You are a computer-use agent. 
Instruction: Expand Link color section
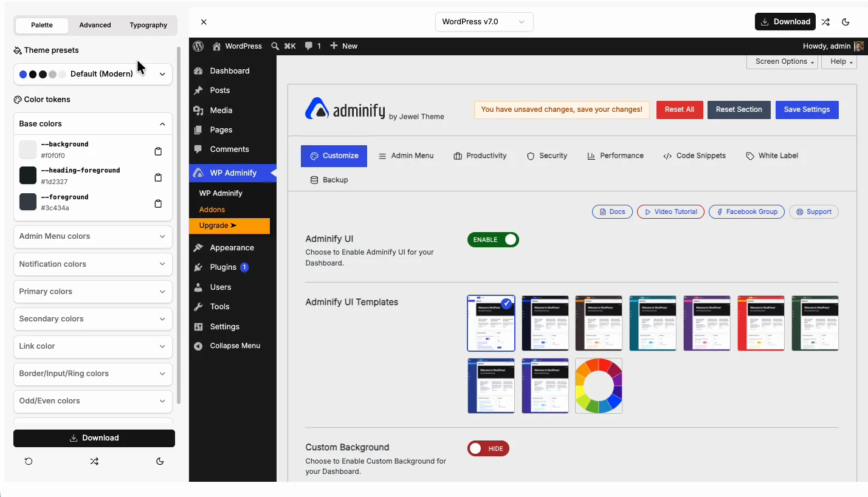tap(93, 346)
